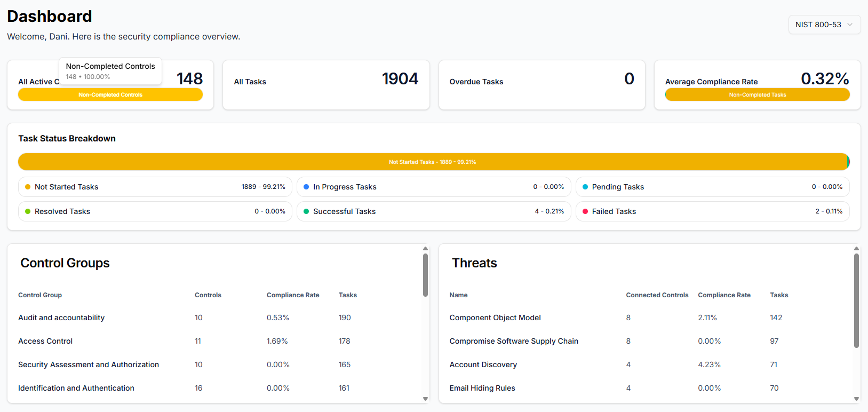
Task: Click the Threats panel heading
Action: [x=474, y=263]
